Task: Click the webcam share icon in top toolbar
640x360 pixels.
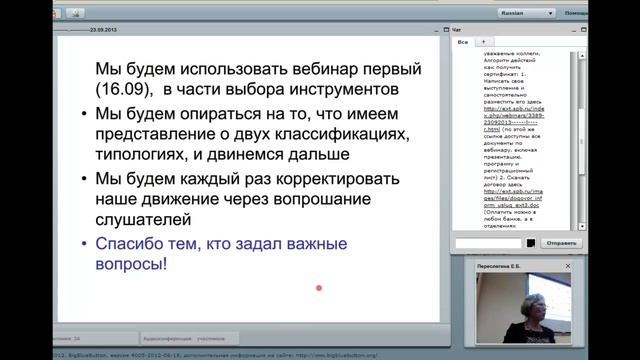Action: 75,13
